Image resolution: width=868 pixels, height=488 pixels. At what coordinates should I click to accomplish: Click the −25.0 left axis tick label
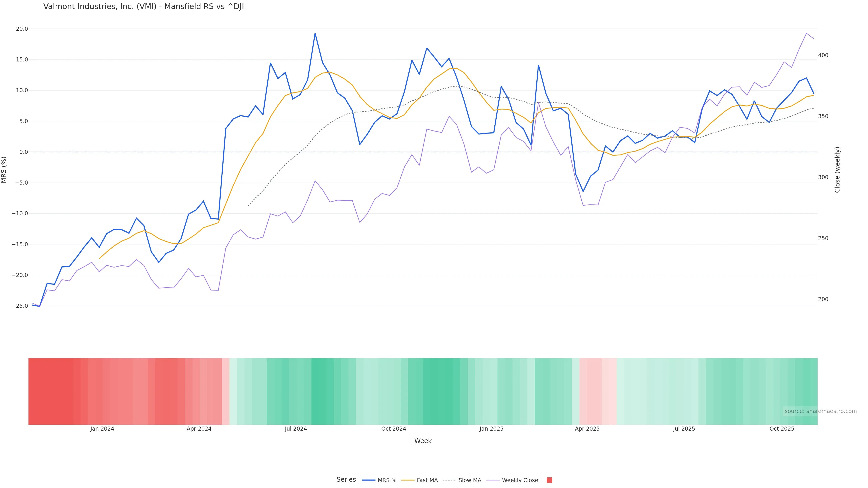pos(20,306)
